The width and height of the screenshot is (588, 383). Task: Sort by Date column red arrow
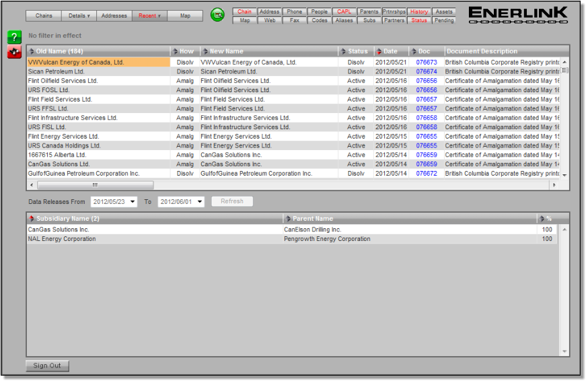379,51
